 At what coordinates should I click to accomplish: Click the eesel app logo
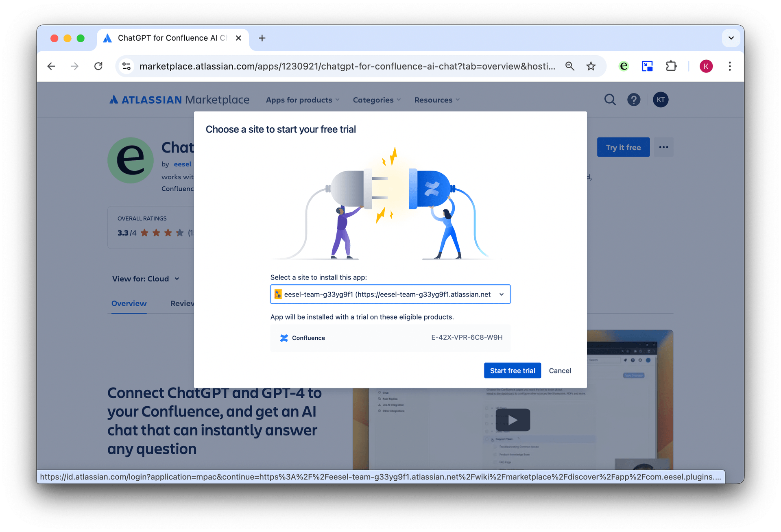[x=131, y=160]
